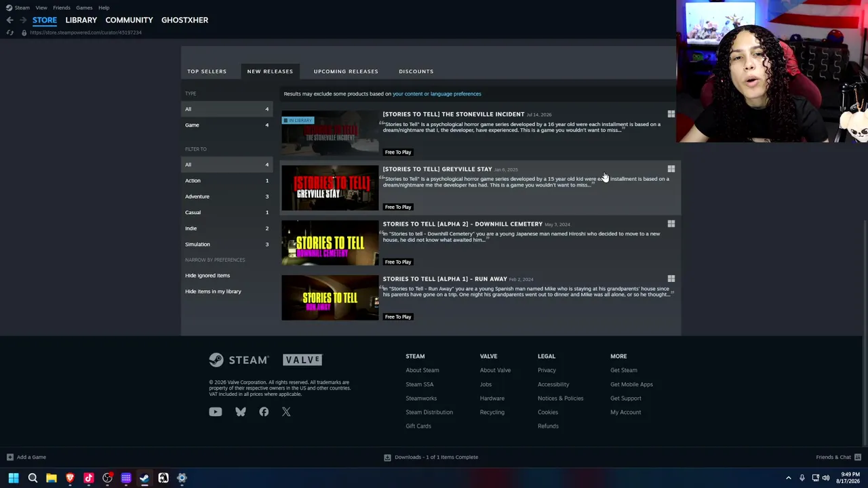Viewport: 868px width, 488px height.
Task: Open Downhill Cemetery title link
Action: [462, 224]
